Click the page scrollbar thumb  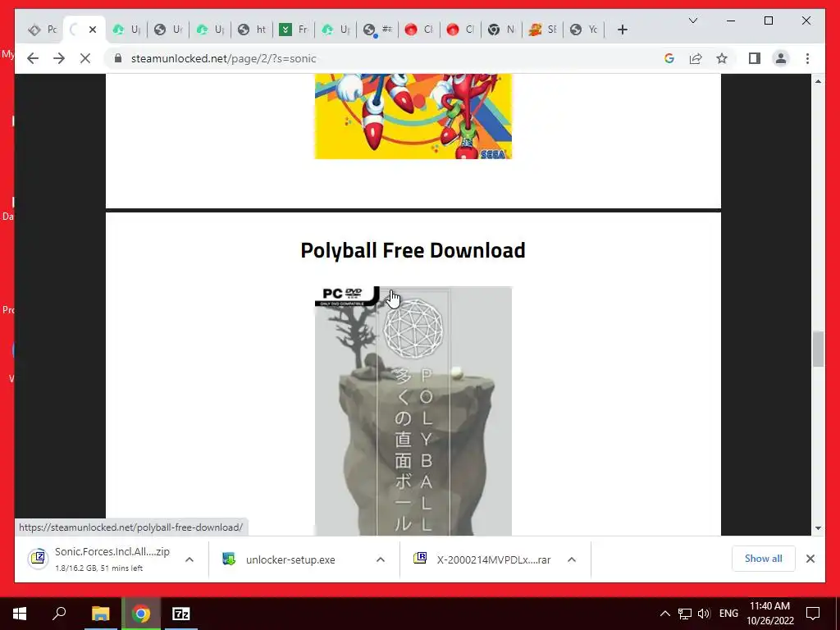[x=818, y=349]
